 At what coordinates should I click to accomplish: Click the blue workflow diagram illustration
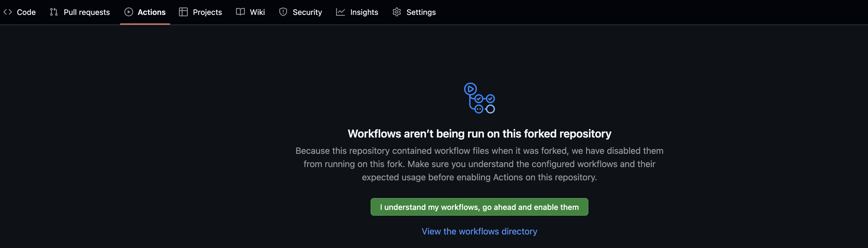pyautogui.click(x=479, y=98)
